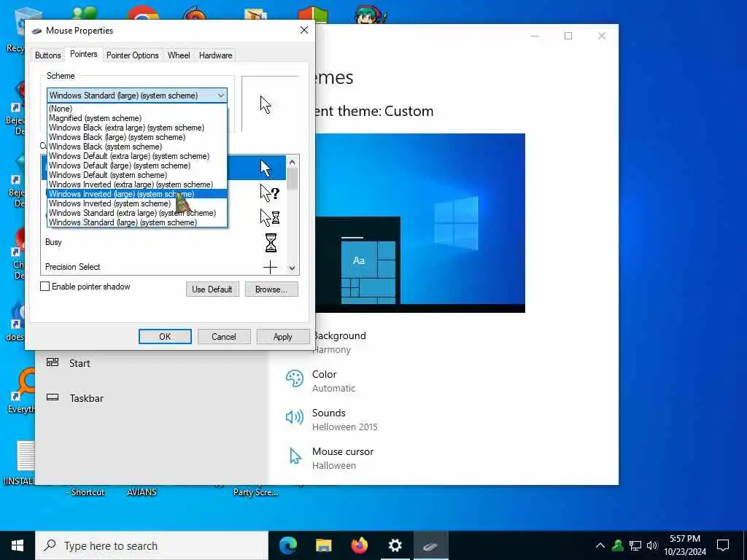Choose Windows Default (large) scheme
Image resolution: width=747 pixels, height=560 pixels.
[137, 166]
